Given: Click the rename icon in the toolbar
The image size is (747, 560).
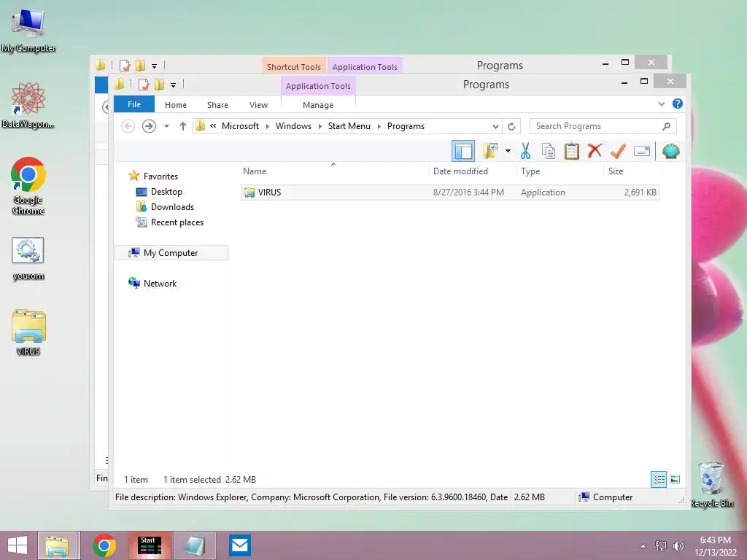Looking at the screenshot, I should (642, 152).
